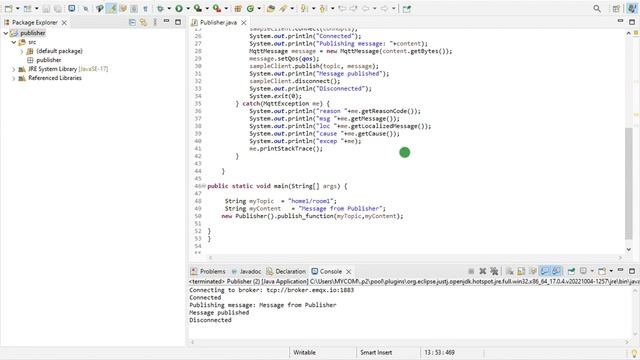Viewport: 640px width, 360px height.
Task: Select the Console tab
Action: pos(327,271)
